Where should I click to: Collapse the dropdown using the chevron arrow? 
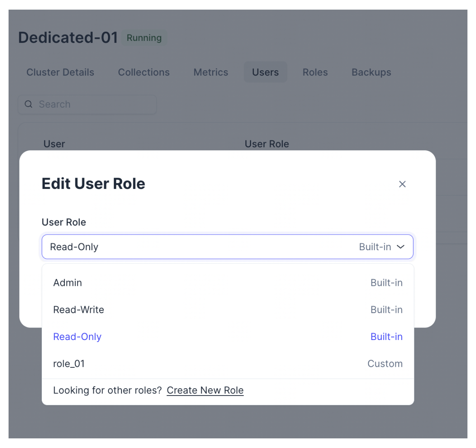tap(400, 247)
